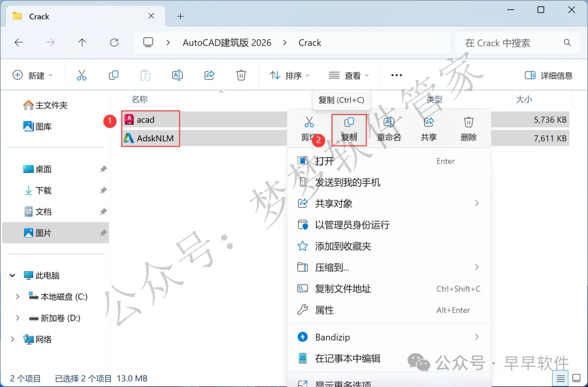Select 发送到我的手机 menu entry
Viewport: 588px width, 387px height.
(x=389, y=183)
